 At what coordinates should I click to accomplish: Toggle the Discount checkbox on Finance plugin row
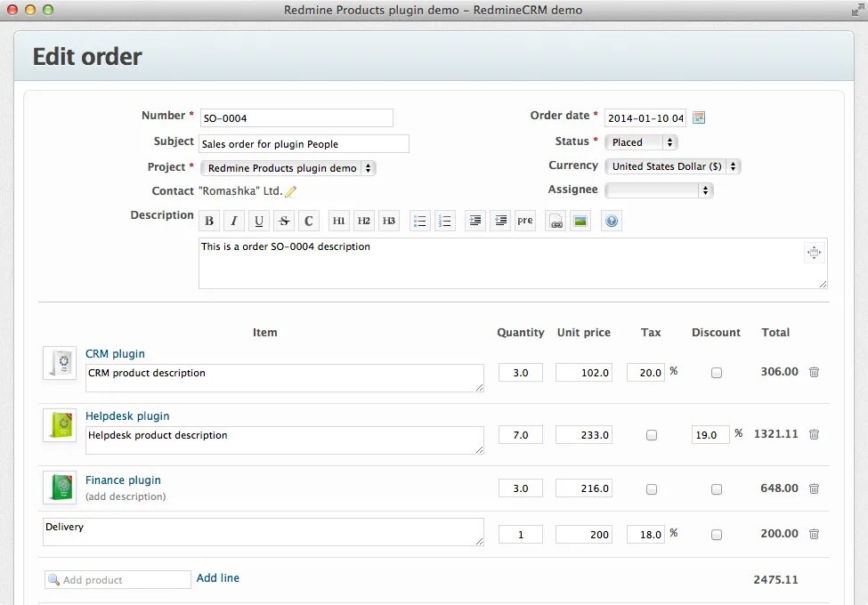click(x=717, y=488)
